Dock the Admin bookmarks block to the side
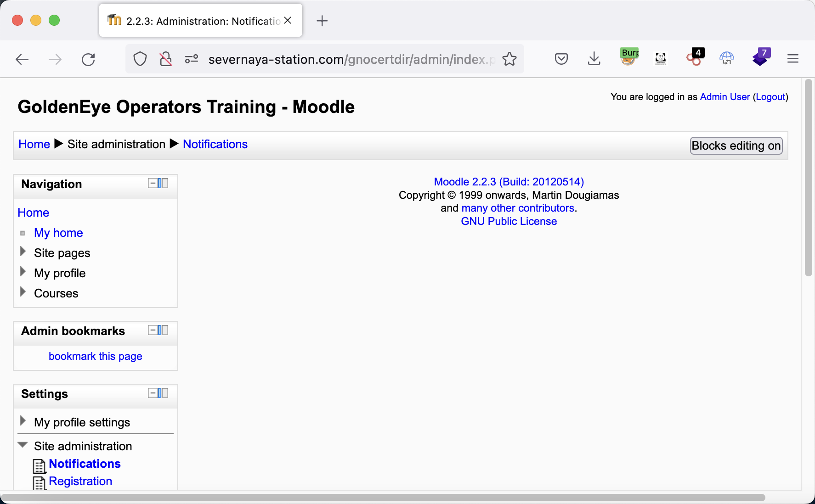Screen dimensions: 815x504 click(x=163, y=330)
